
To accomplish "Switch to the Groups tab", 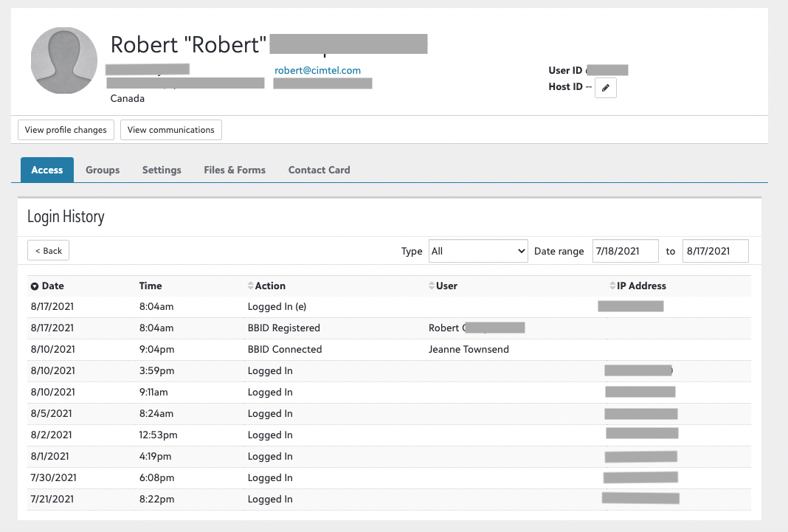I will click(103, 170).
